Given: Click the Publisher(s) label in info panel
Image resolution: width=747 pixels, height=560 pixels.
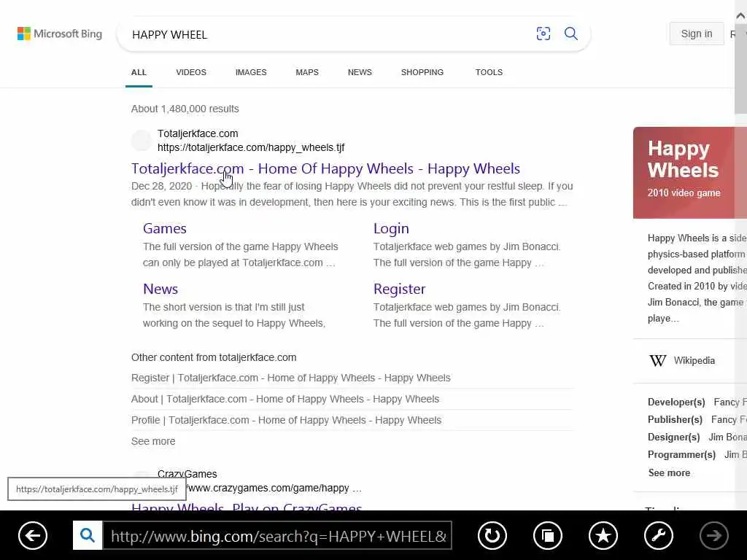Looking at the screenshot, I should coord(675,419).
